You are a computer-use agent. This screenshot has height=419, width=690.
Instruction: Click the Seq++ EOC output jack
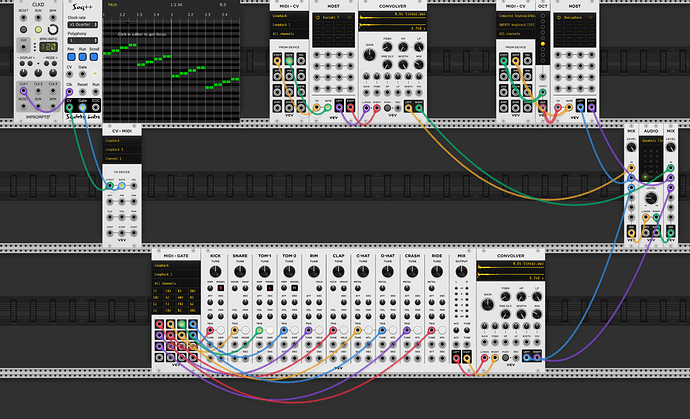pos(95,107)
